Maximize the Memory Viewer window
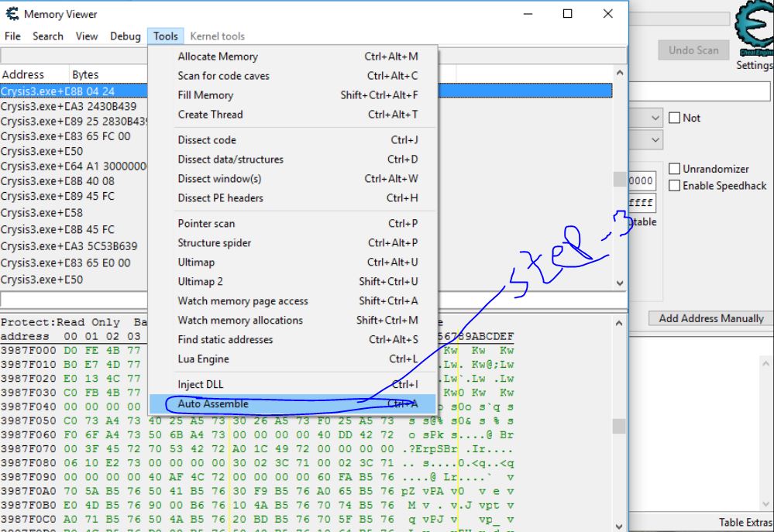This screenshot has width=774, height=532. coord(568,14)
